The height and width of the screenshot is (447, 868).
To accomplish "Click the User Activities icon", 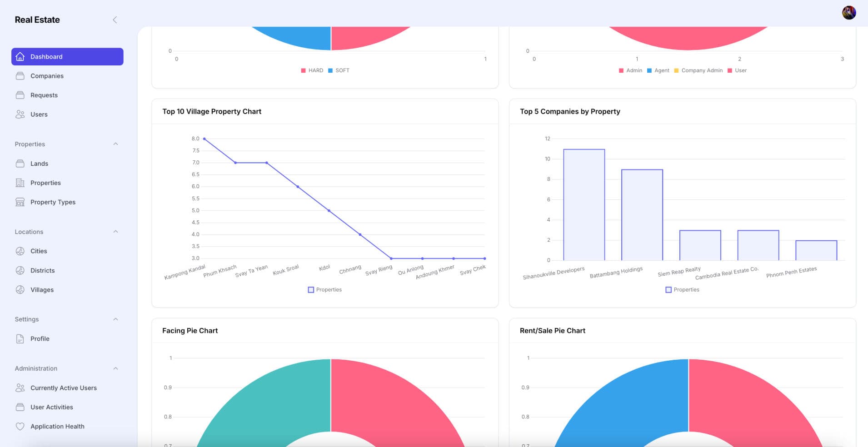I will point(20,407).
